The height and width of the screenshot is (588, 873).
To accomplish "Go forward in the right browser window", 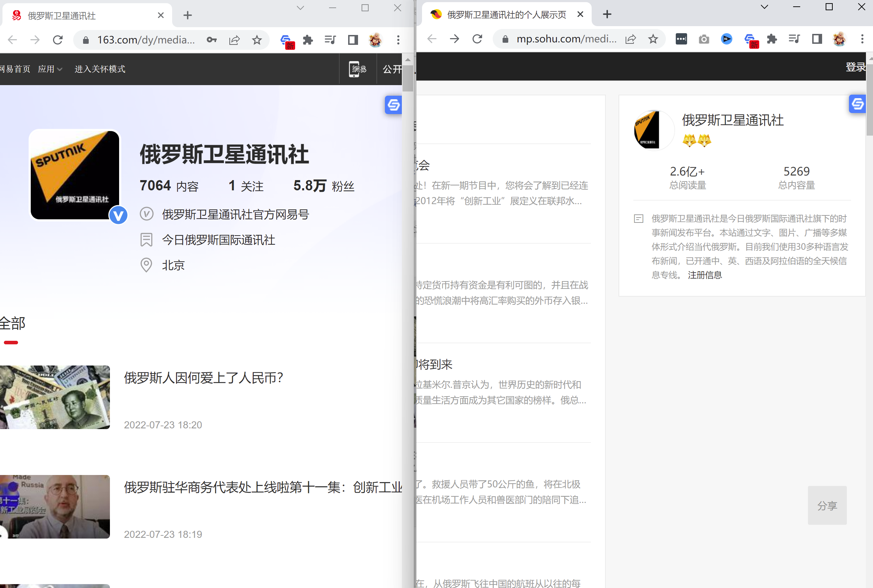I will [x=455, y=38].
